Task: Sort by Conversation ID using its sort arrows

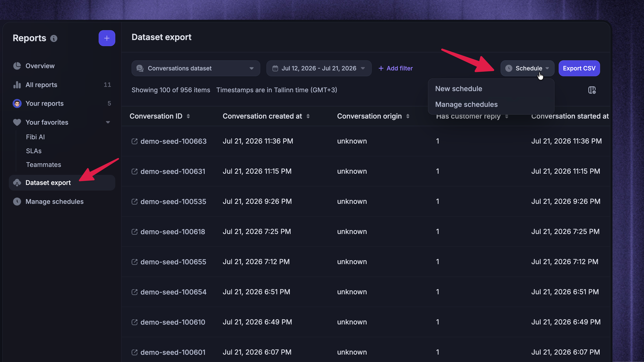Action: (188, 116)
